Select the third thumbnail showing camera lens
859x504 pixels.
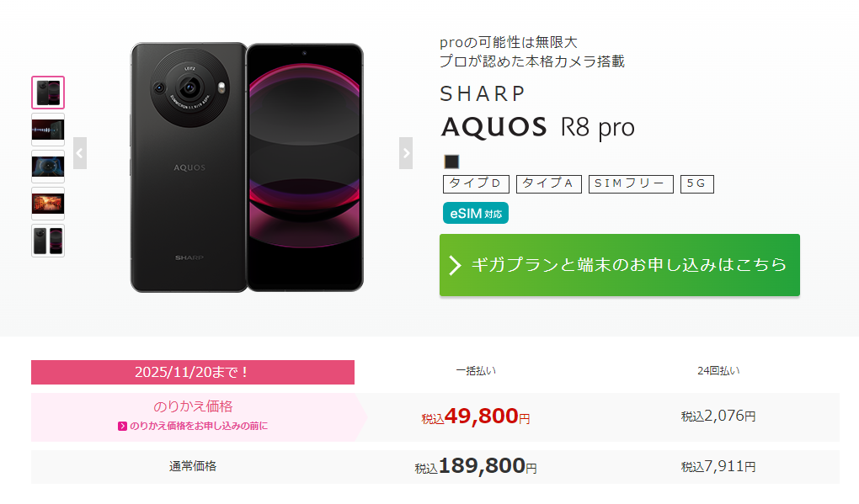pos(48,167)
